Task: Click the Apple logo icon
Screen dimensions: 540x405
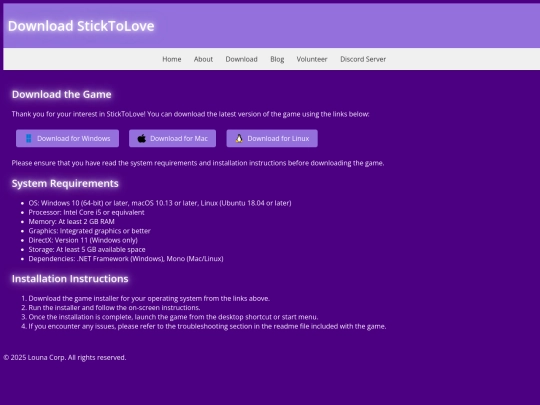Action: pyautogui.click(x=142, y=138)
